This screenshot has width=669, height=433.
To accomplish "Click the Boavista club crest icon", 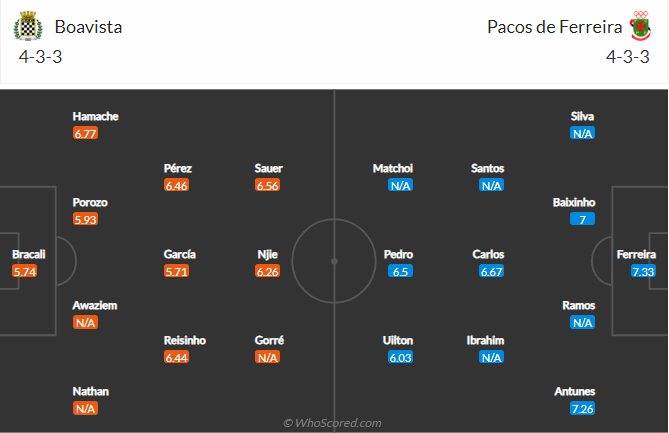I will point(28,27).
